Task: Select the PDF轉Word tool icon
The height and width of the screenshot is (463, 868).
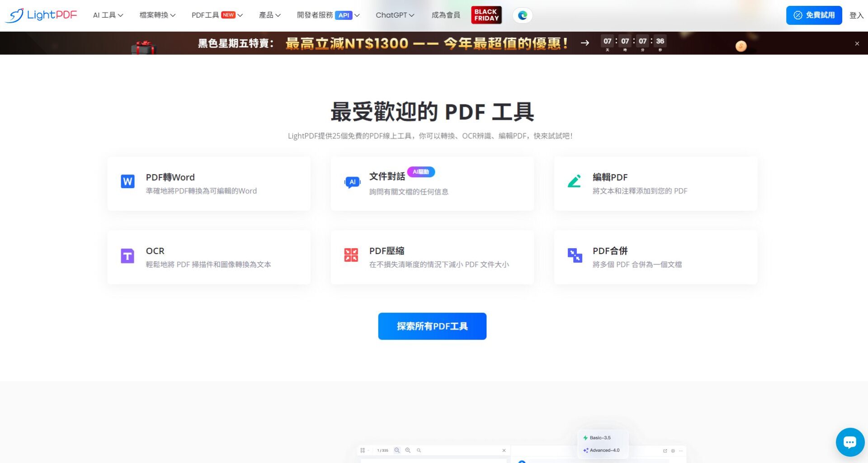Action: click(x=127, y=181)
